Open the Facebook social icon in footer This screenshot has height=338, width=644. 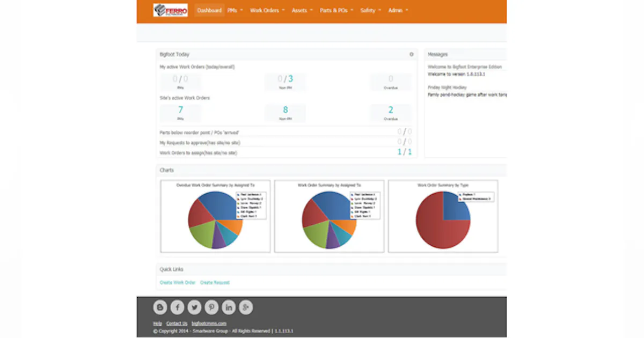[x=177, y=307]
